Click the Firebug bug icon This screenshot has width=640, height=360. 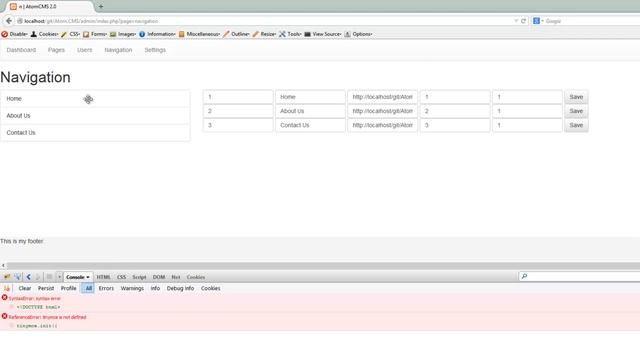[7, 277]
